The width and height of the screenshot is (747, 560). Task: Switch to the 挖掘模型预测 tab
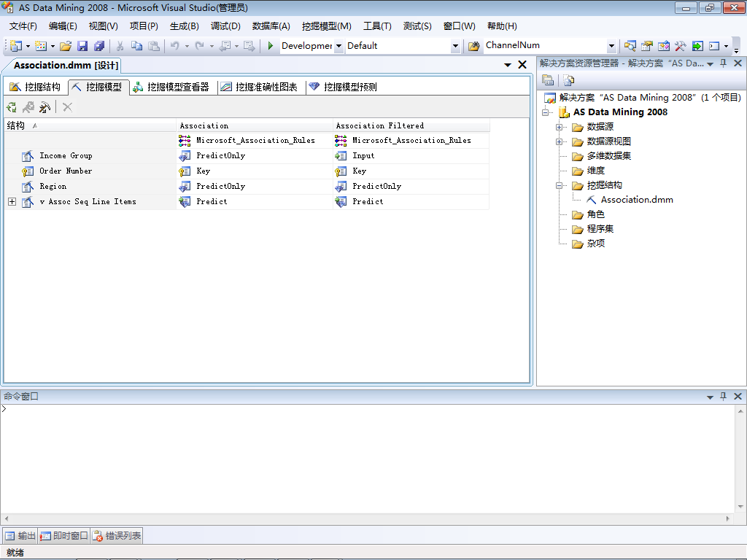tap(343, 87)
